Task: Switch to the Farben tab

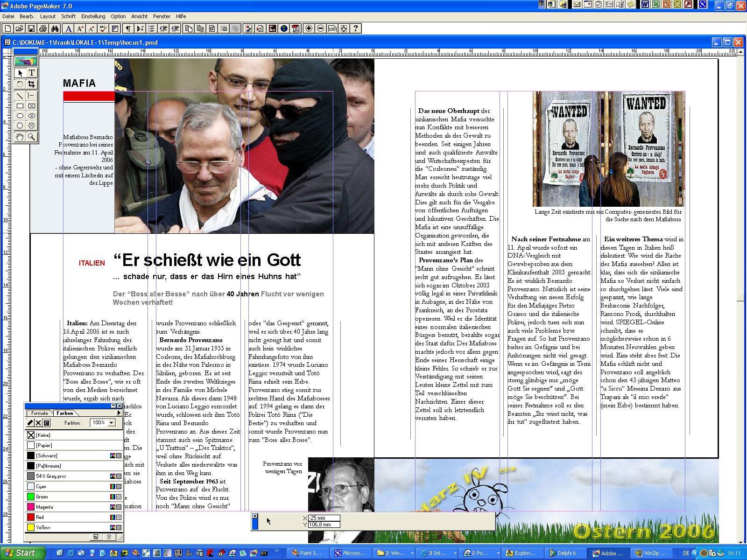Action: [x=65, y=413]
